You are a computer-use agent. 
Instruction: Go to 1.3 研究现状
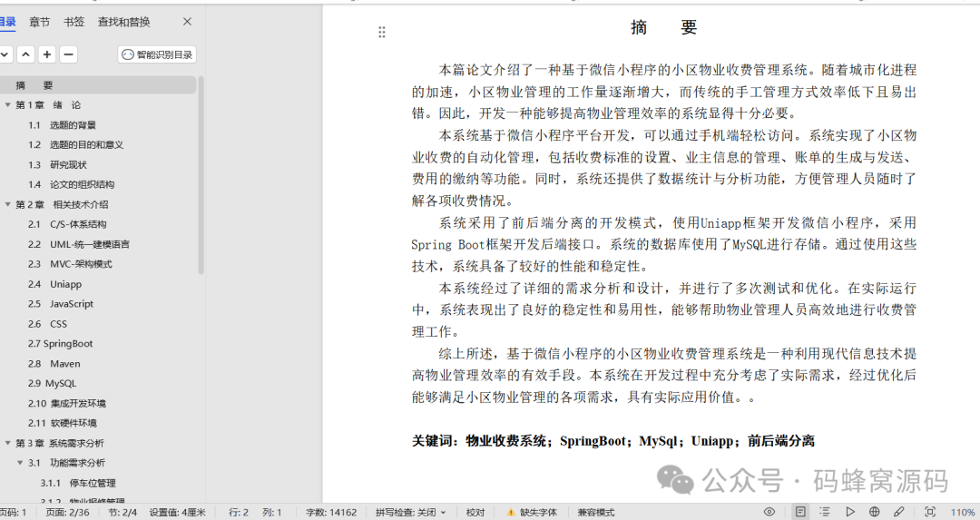click(x=57, y=165)
